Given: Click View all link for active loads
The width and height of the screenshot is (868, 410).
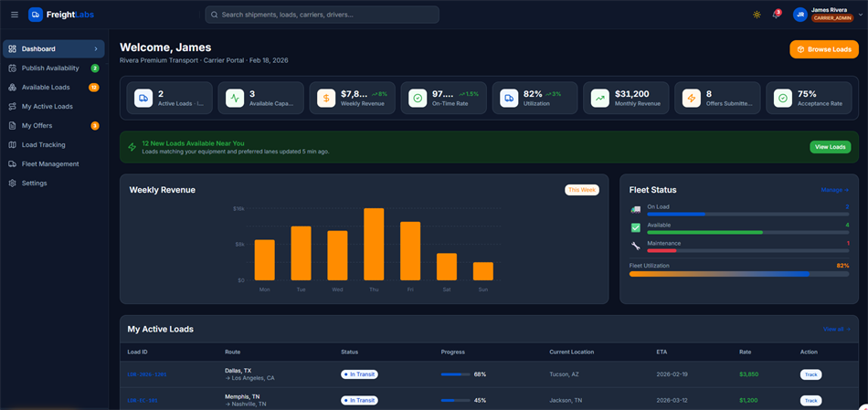Looking at the screenshot, I should [836, 330].
